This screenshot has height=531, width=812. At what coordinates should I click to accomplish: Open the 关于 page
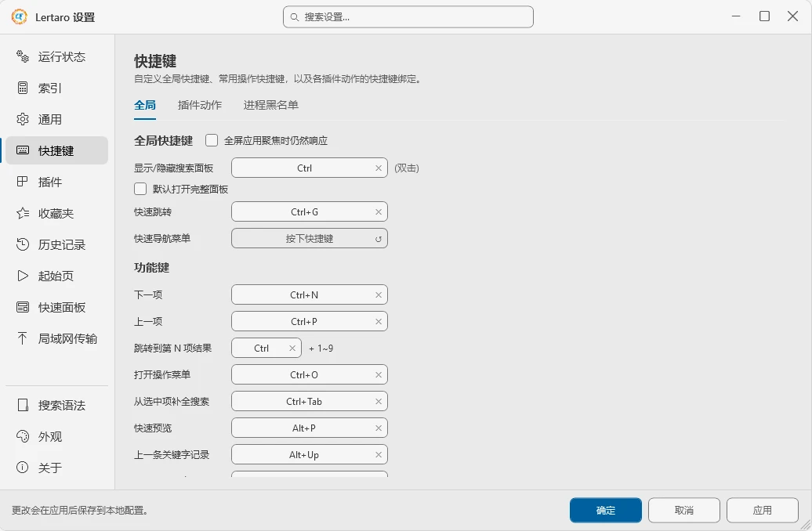click(57, 468)
